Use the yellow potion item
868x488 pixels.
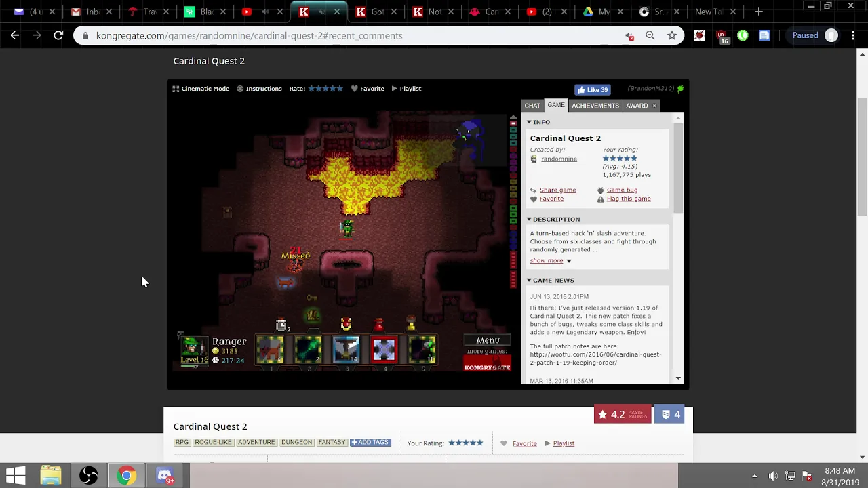point(411,325)
